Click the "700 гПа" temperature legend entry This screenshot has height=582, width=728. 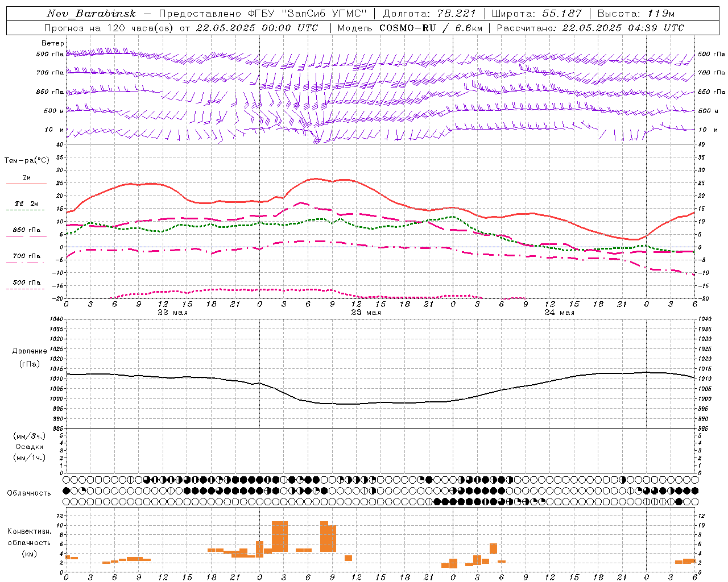27,256
